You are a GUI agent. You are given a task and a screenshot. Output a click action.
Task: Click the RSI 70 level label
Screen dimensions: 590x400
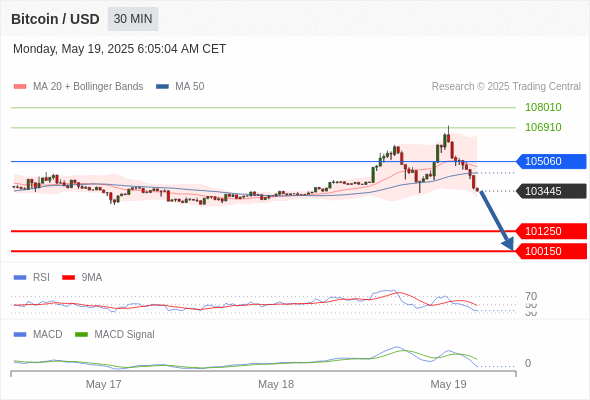tap(531, 296)
